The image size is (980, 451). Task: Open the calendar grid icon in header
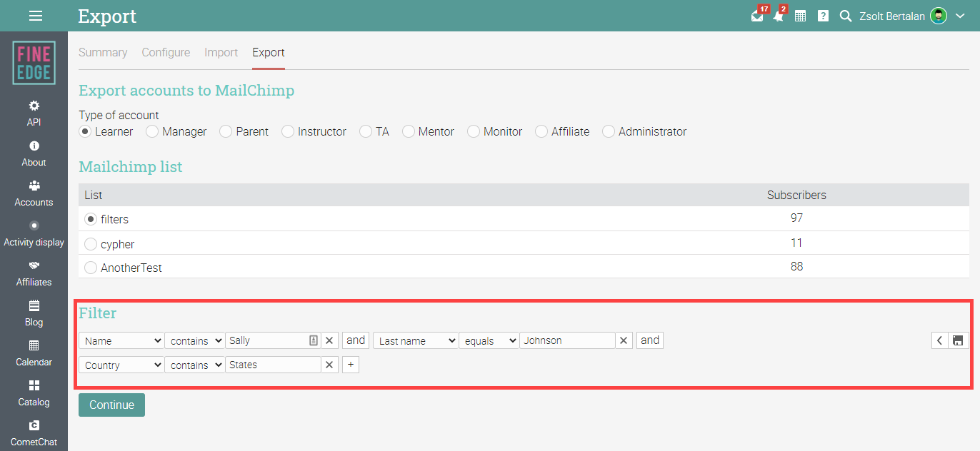[800, 16]
